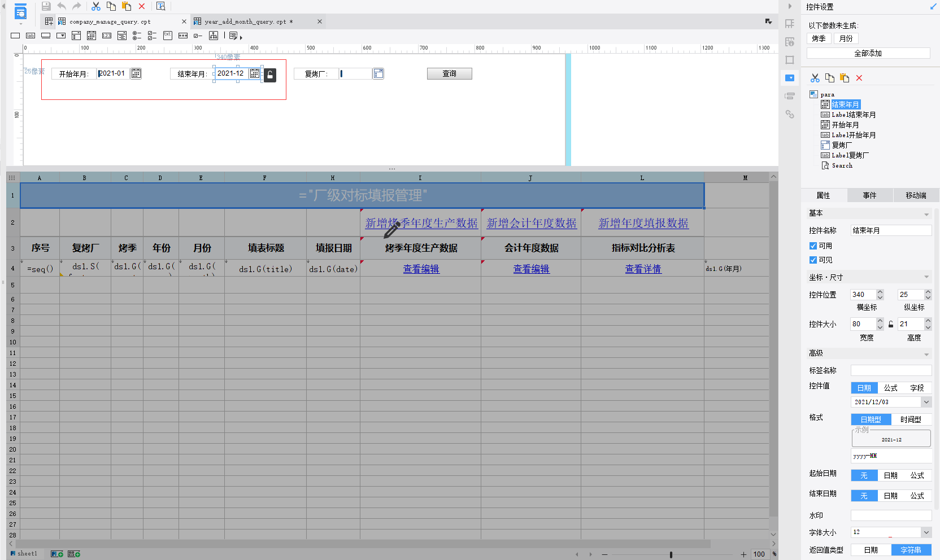Click the 查询 button in parameter pane
The image size is (940, 560).
click(449, 74)
